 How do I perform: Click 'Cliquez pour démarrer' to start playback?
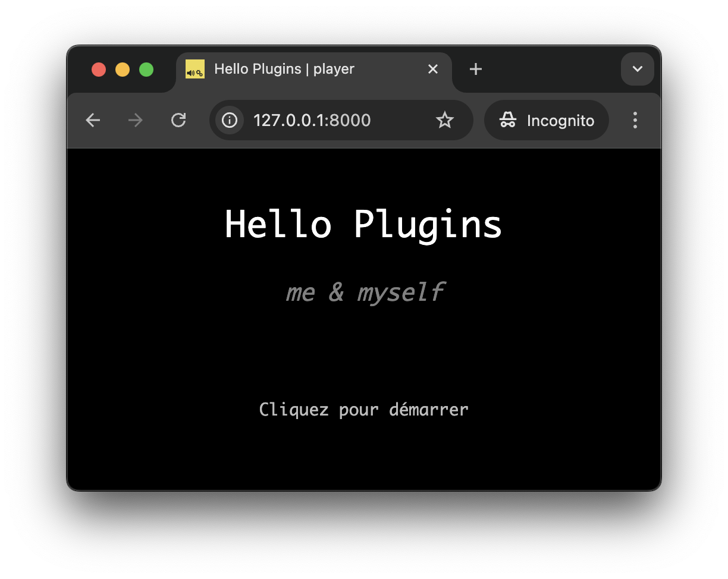pos(363,409)
